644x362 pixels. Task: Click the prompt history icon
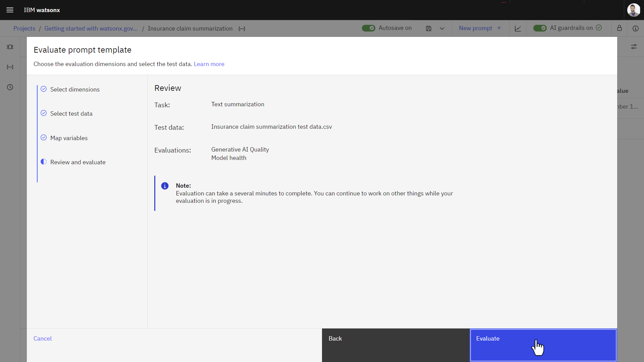[10, 87]
